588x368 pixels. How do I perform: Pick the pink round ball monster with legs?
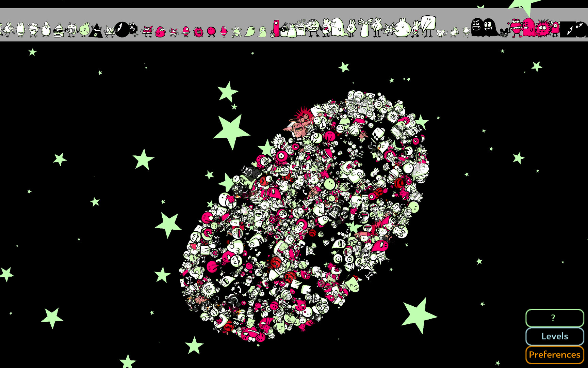(x=211, y=32)
